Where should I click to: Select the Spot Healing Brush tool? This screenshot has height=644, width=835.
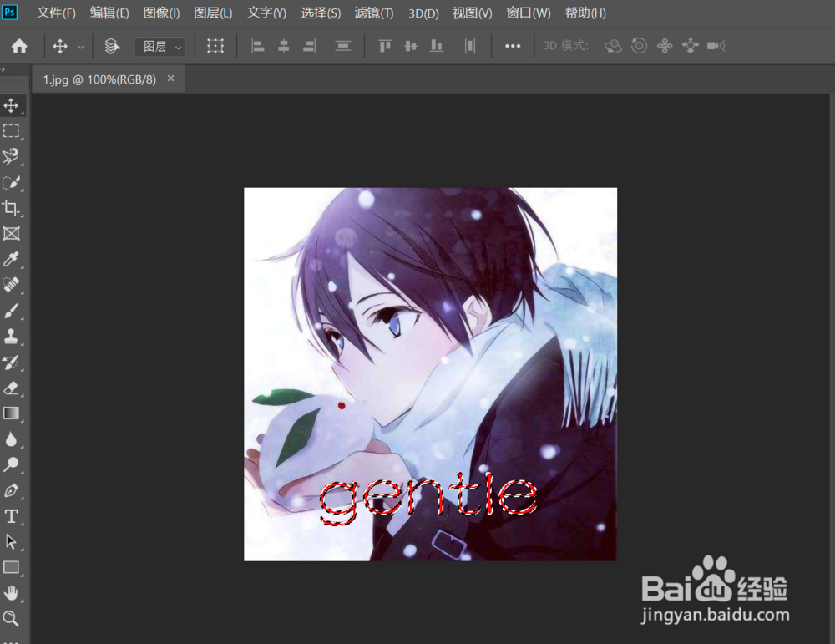click(11, 285)
